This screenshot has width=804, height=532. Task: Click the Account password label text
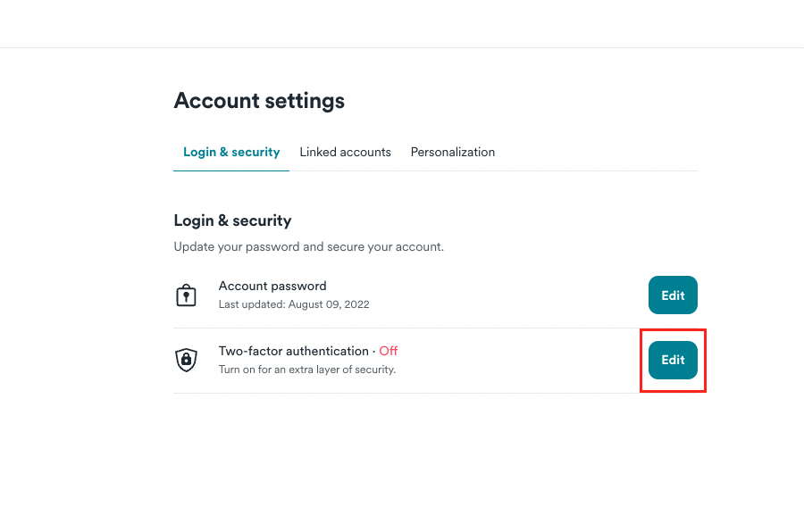pos(272,287)
